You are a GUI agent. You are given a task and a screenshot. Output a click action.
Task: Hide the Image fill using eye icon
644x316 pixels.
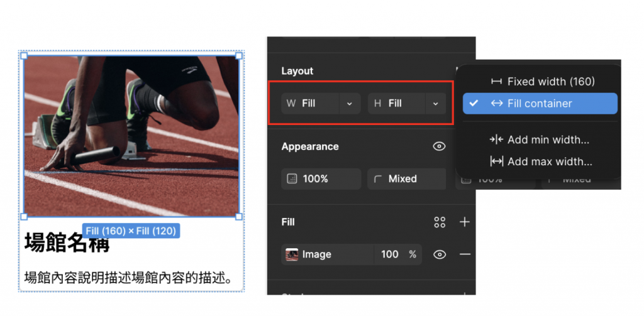point(440,254)
